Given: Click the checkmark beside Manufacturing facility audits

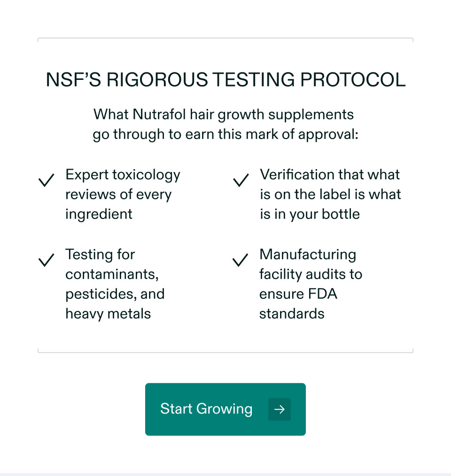Looking at the screenshot, I should (241, 259).
